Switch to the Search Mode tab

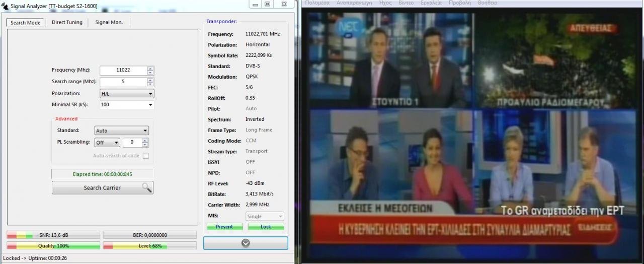(x=26, y=23)
